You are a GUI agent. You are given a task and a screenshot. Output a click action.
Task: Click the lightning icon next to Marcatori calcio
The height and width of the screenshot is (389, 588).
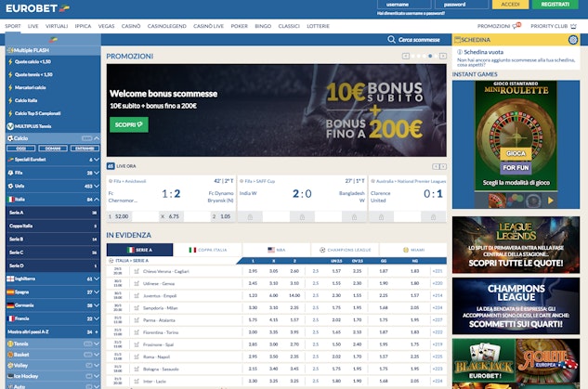click(10, 87)
